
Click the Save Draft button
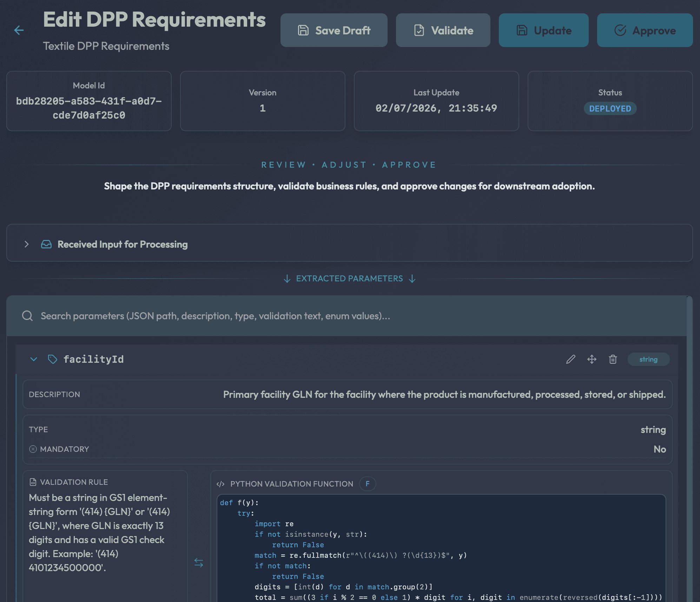coord(334,30)
